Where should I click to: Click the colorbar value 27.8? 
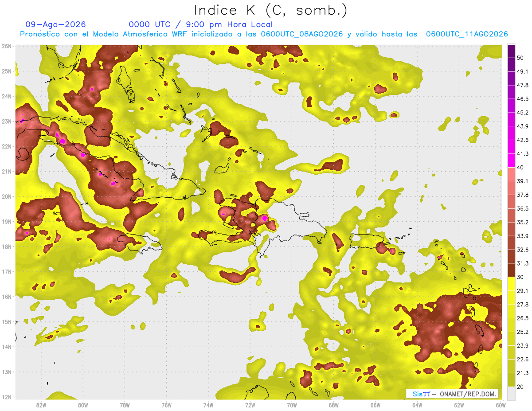click(523, 304)
